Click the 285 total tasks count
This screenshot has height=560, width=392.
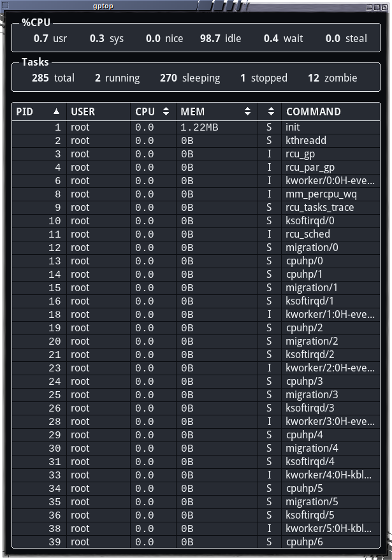54,78
